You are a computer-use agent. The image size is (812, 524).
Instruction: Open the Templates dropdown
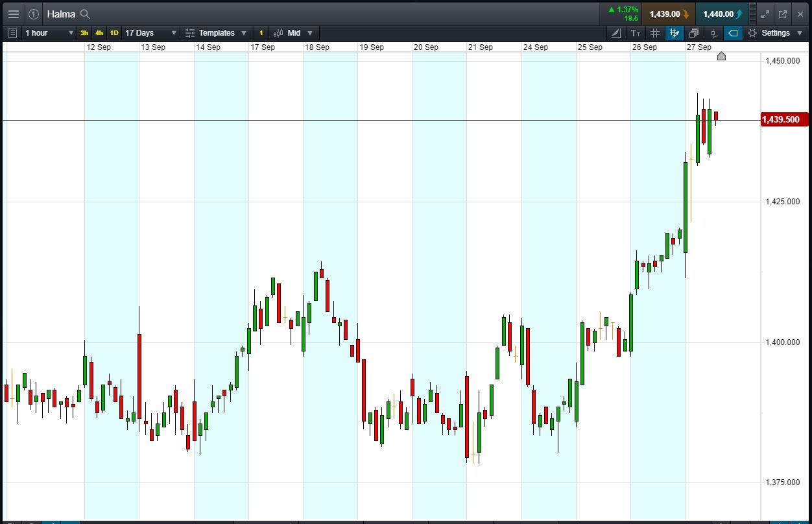point(216,33)
